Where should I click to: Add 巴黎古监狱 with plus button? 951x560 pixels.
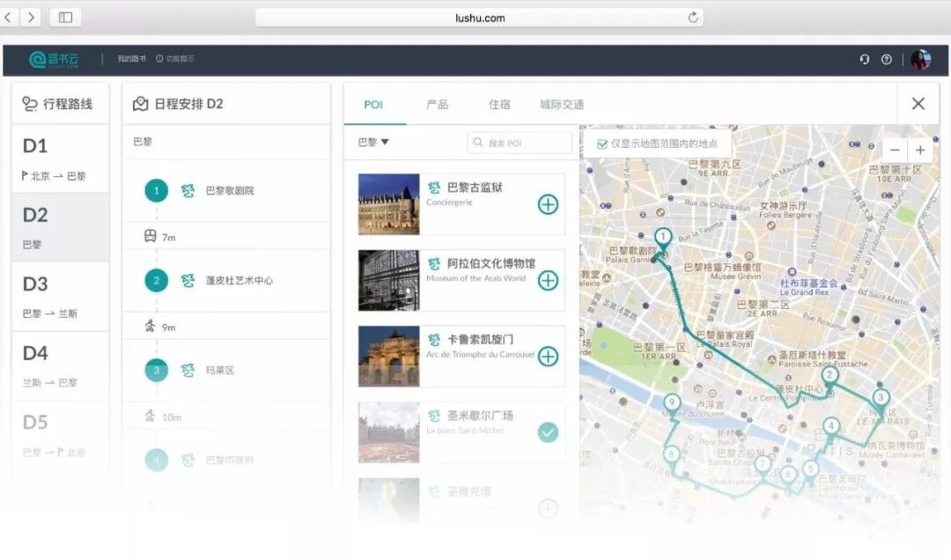tap(548, 204)
